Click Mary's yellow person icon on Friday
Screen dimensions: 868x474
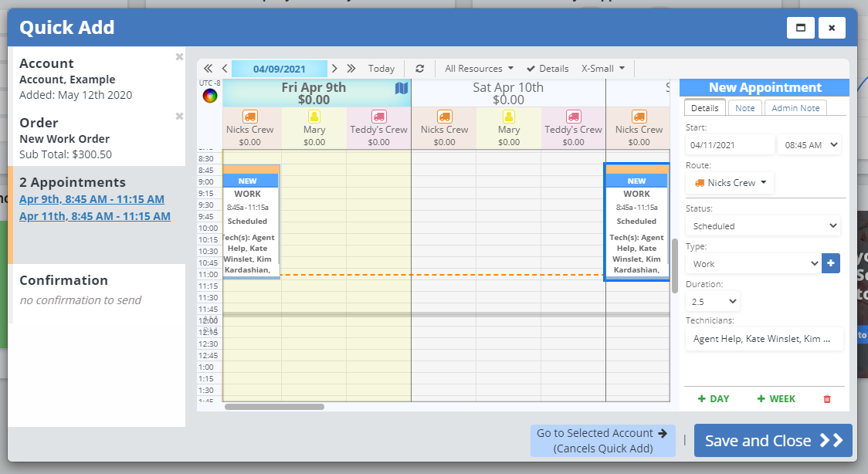click(314, 117)
